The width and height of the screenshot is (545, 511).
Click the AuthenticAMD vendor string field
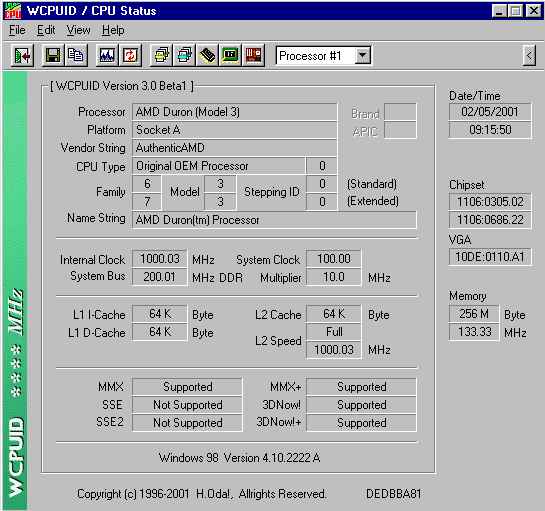(234, 148)
